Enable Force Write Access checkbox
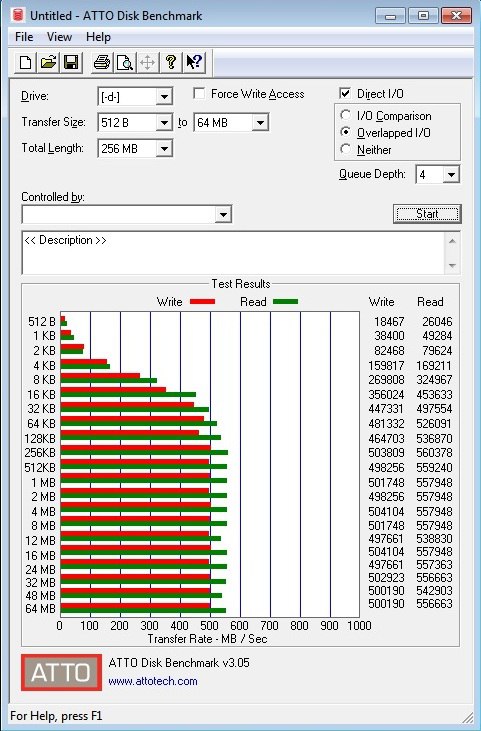Image resolution: width=481 pixels, height=731 pixels. (199, 94)
